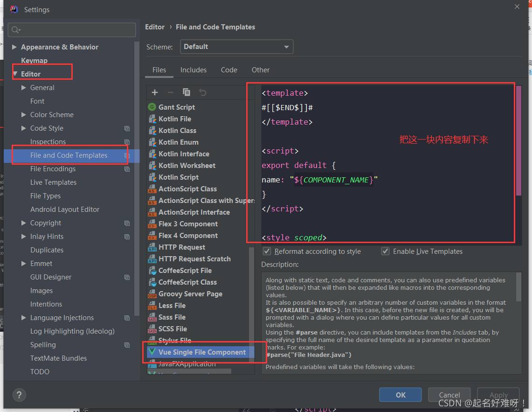Click Editor in the breadcrumb
This screenshot has height=412, width=532.
click(x=155, y=27)
